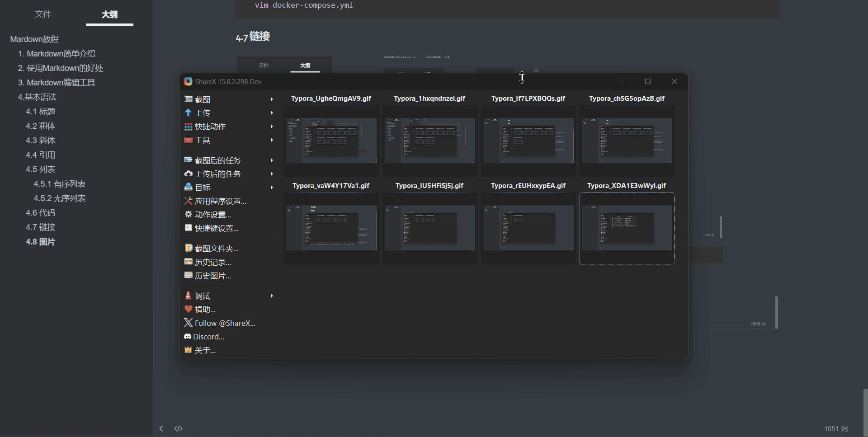868x437 pixels.
Task: Click the 工具 toolbox icon
Action: pyautogui.click(x=189, y=140)
